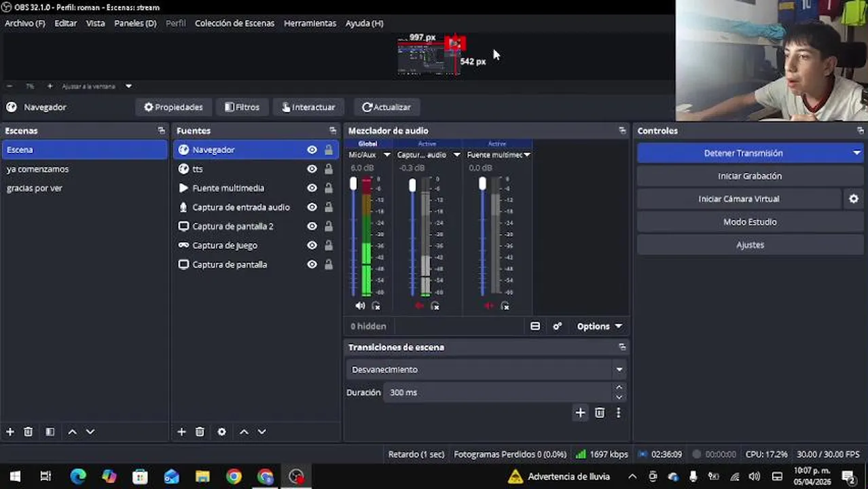Toggle audio mixer layout icon
This screenshot has height=489, width=868.
535,327
